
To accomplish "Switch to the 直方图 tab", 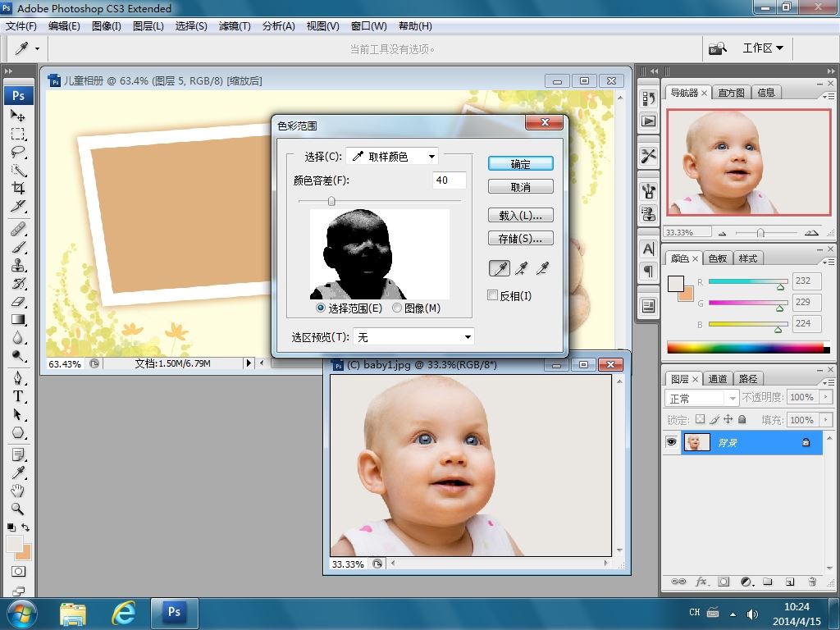I will [731, 93].
